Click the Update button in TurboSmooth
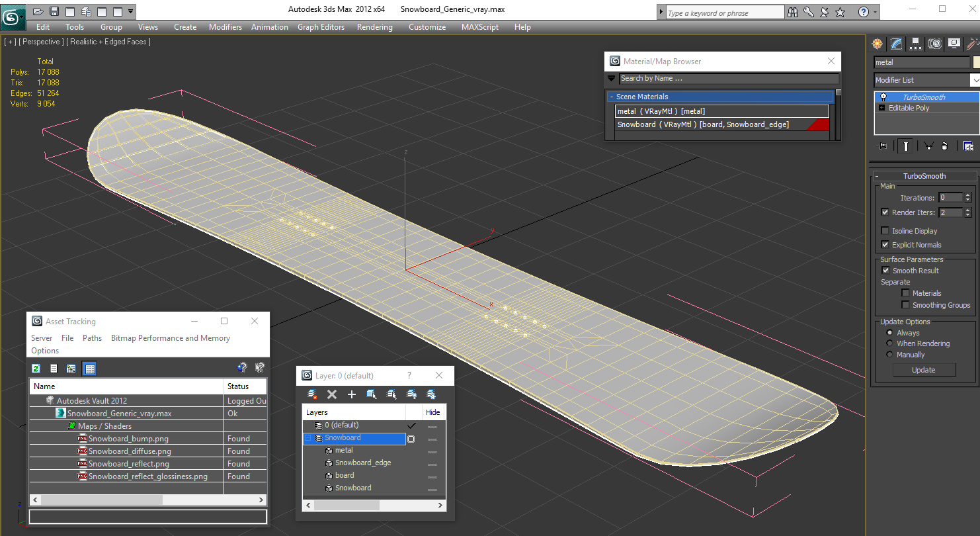The image size is (980, 536). [924, 370]
